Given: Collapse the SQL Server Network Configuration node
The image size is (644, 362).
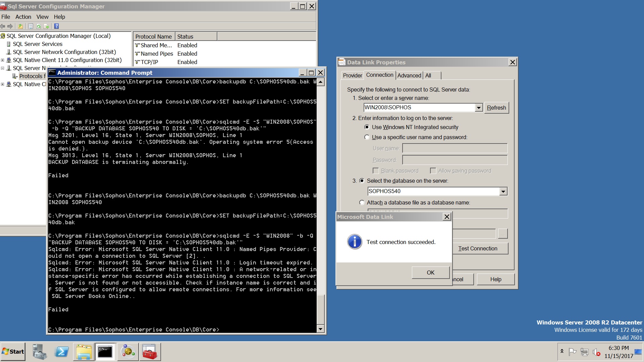Looking at the screenshot, I should pos(3,68).
